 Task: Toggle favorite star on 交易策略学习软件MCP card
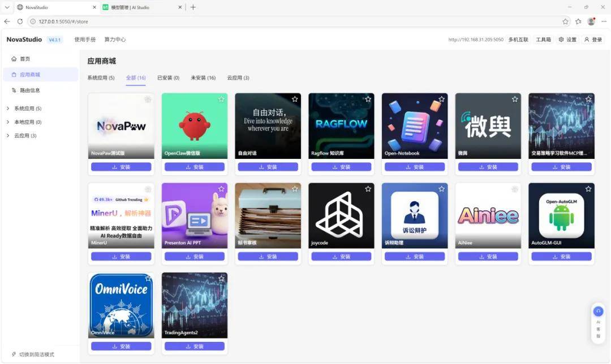[x=588, y=99]
